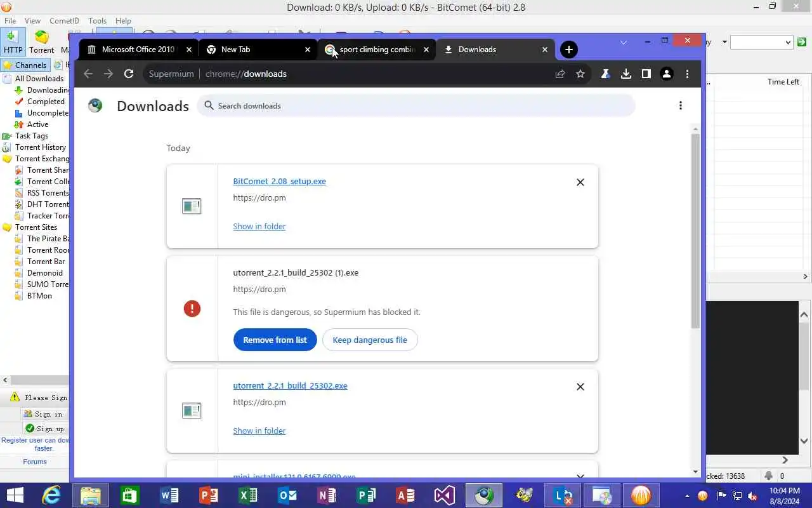Click the downloads page vertical scrollbar

(x=695, y=231)
